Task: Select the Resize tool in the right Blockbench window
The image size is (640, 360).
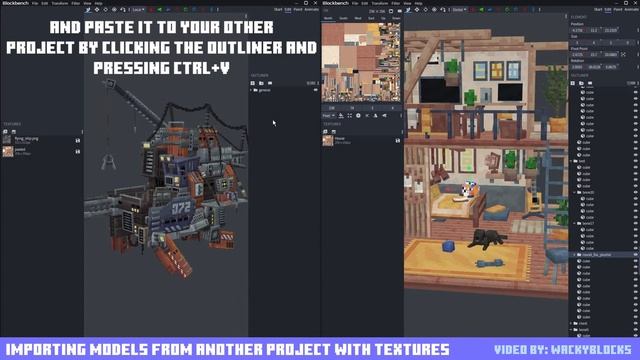Action: coord(417,9)
